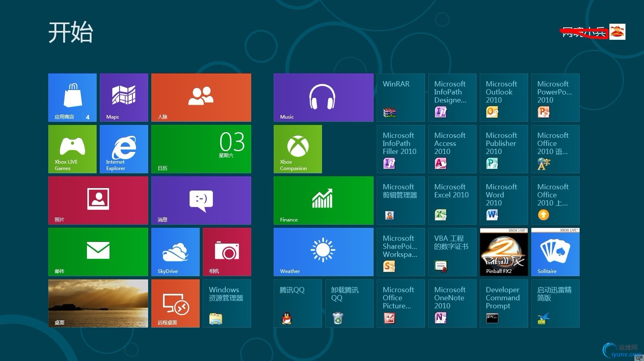Image resolution: width=644 pixels, height=361 pixels.
Task: Launch WinRAR tile
Action: click(401, 98)
